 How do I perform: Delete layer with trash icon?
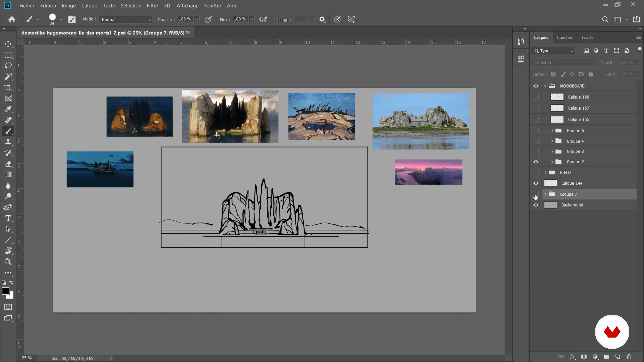pos(629,356)
